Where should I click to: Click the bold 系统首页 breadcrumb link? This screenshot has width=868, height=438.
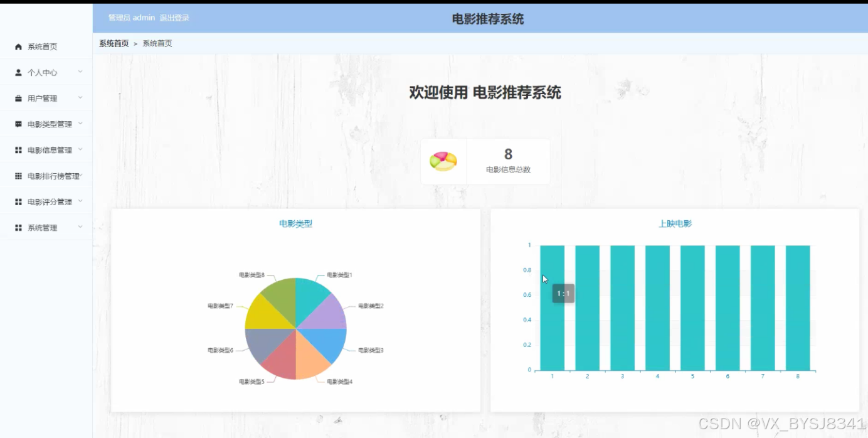[114, 43]
